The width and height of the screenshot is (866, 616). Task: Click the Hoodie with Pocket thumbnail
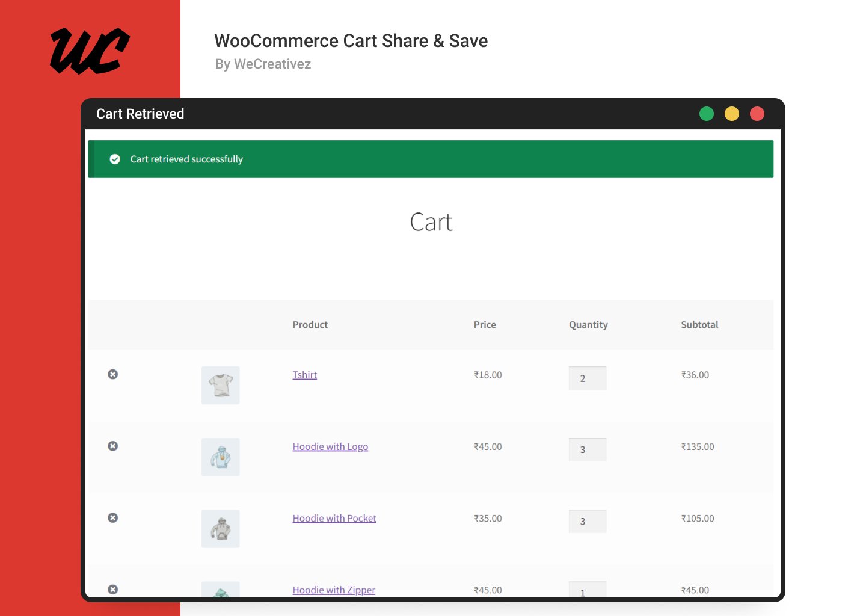tap(221, 529)
